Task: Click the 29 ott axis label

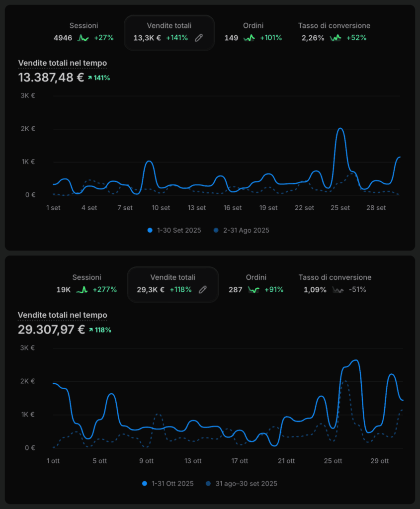Action: [x=380, y=461]
